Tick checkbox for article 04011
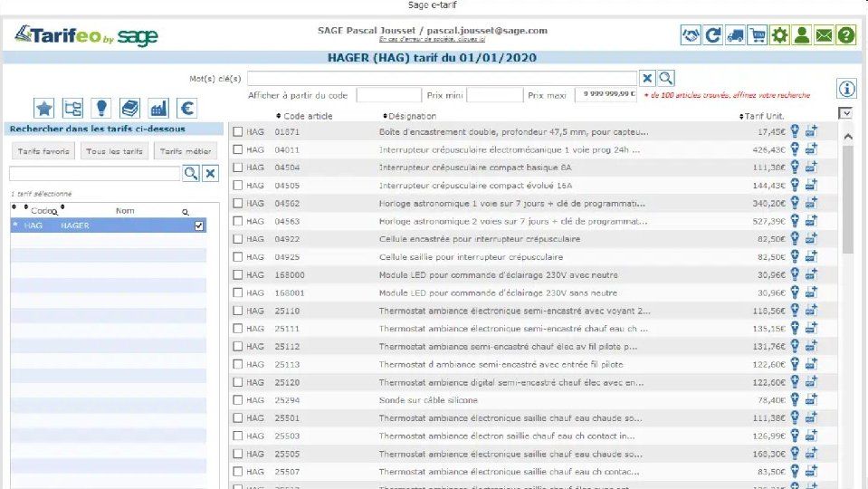The image size is (868, 489). [237, 149]
